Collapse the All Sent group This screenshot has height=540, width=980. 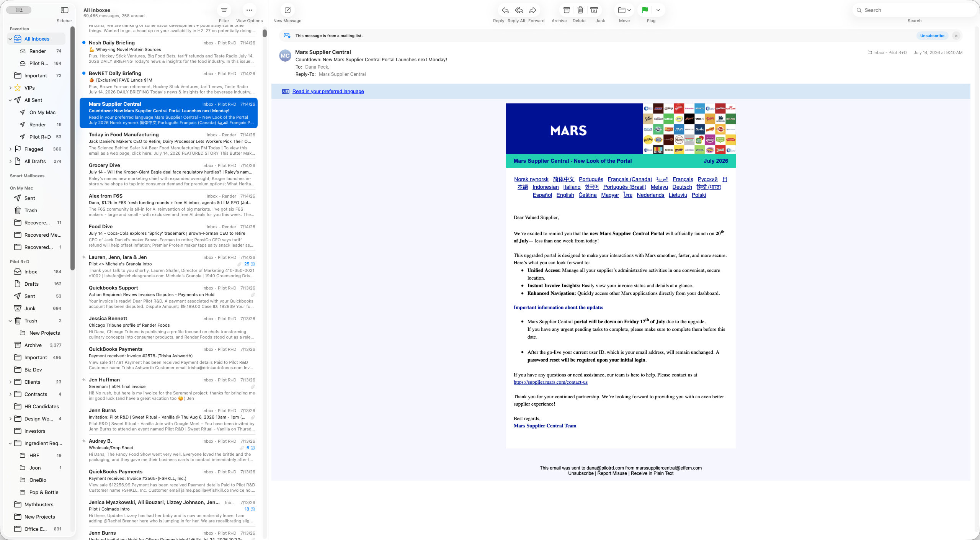point(10,100)
